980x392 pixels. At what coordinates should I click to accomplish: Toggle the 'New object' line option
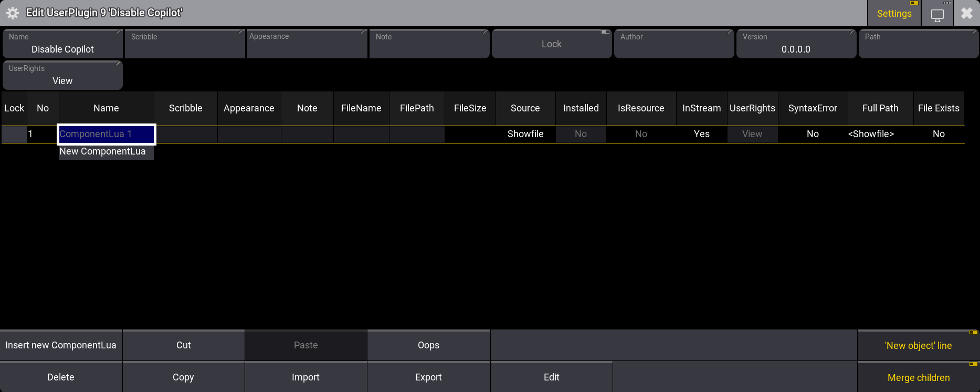point(918,346)
